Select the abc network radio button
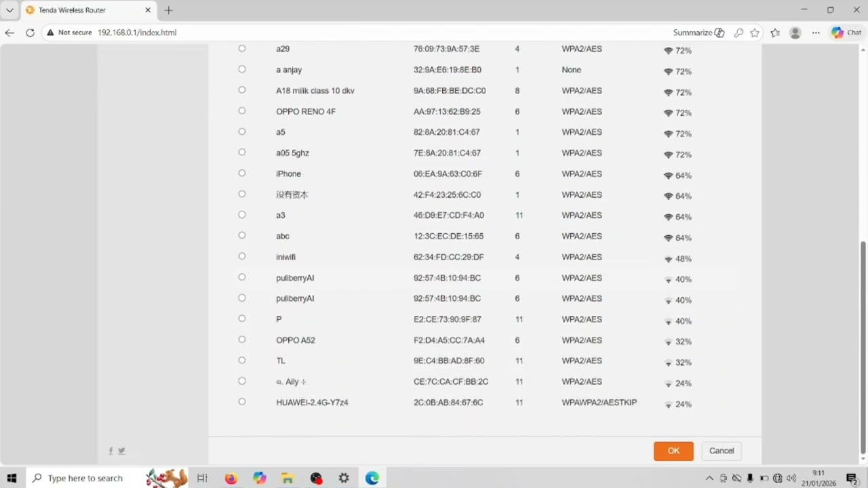 [x=242, y=236]
